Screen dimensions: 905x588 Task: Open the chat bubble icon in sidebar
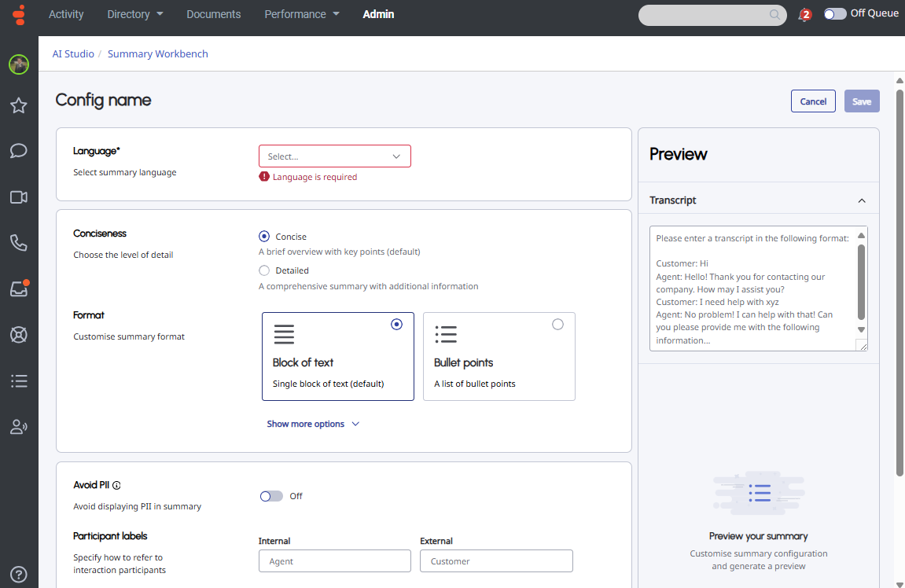[19, 151]
